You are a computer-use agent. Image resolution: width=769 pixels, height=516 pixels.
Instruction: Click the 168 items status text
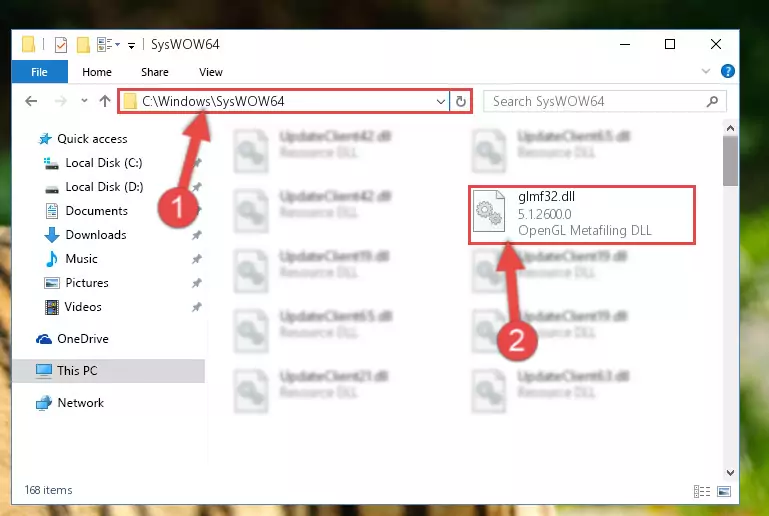(x=48, y=490)
